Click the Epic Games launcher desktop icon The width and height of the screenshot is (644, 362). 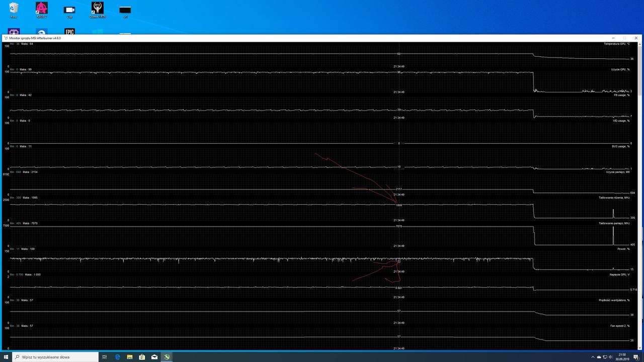point(69,32)
